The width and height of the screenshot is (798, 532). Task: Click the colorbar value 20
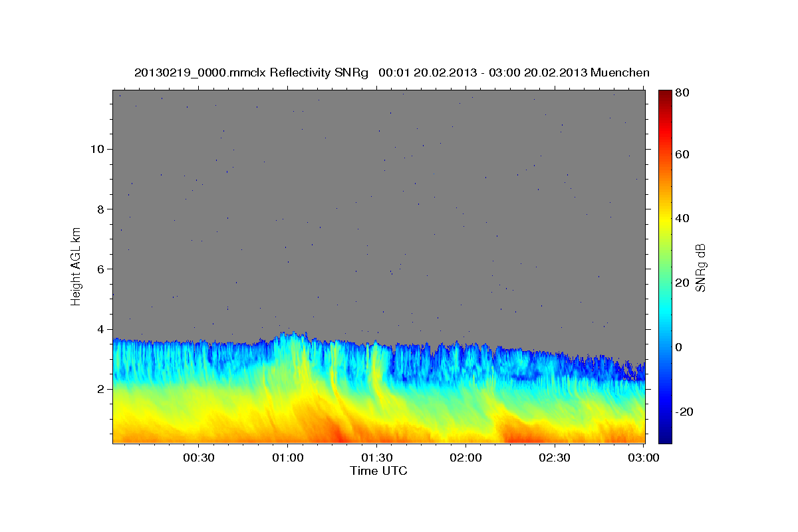tap(681, 283)
